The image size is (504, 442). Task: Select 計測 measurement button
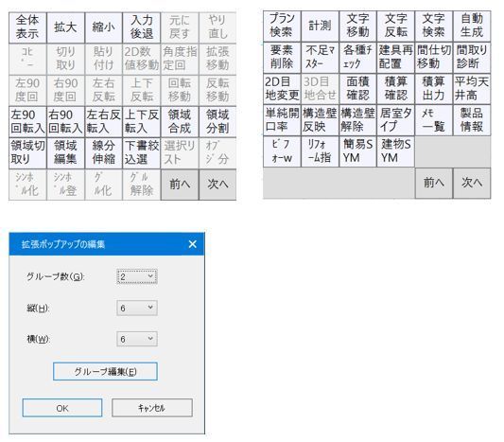pyautogui.click(x=320, y=26)
